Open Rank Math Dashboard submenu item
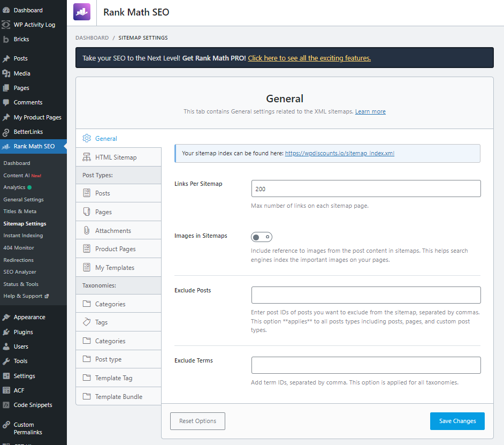This screenshot has height=445, width=504. pyautogui.click(x=17, y=163)
